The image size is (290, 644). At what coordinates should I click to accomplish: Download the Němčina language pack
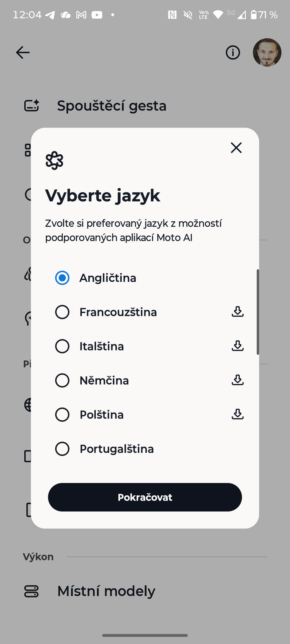[x=237, y=380]
